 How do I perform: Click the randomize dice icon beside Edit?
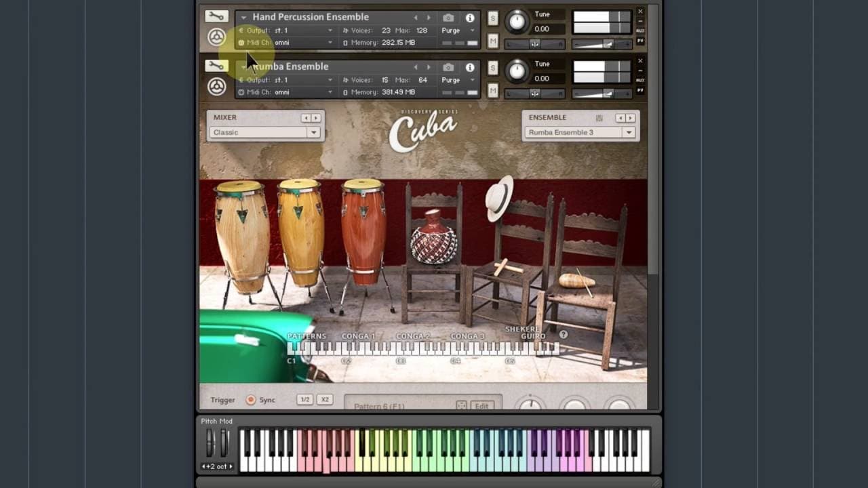(x=461, y=405)
